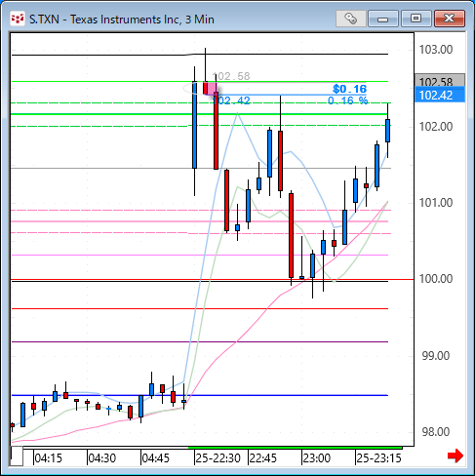Viewport: 475px width, 476px height.
Task: Click the $0.16 measurement value
Action: (x=349, y=89)
